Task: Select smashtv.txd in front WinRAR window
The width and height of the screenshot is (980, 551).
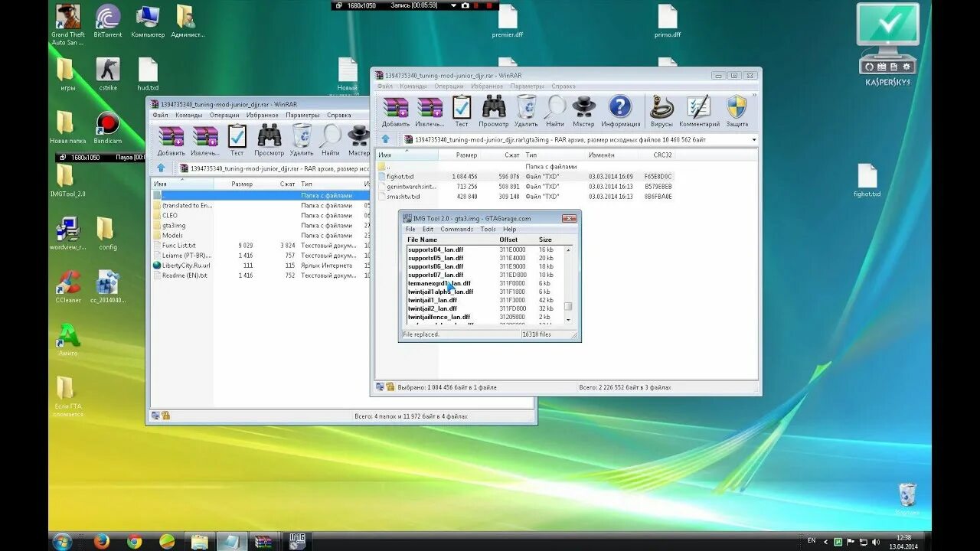Action: [404, 197]
